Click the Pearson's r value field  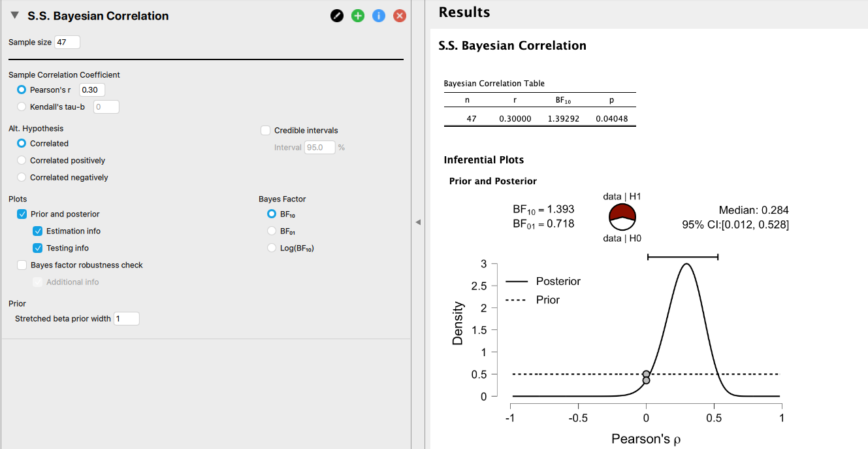pos(92,90)
